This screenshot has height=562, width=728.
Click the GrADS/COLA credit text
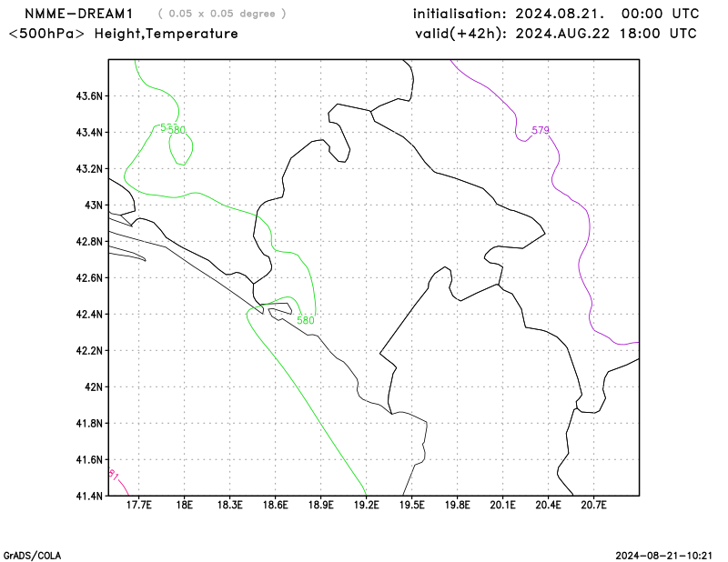(x=32, y=556)
